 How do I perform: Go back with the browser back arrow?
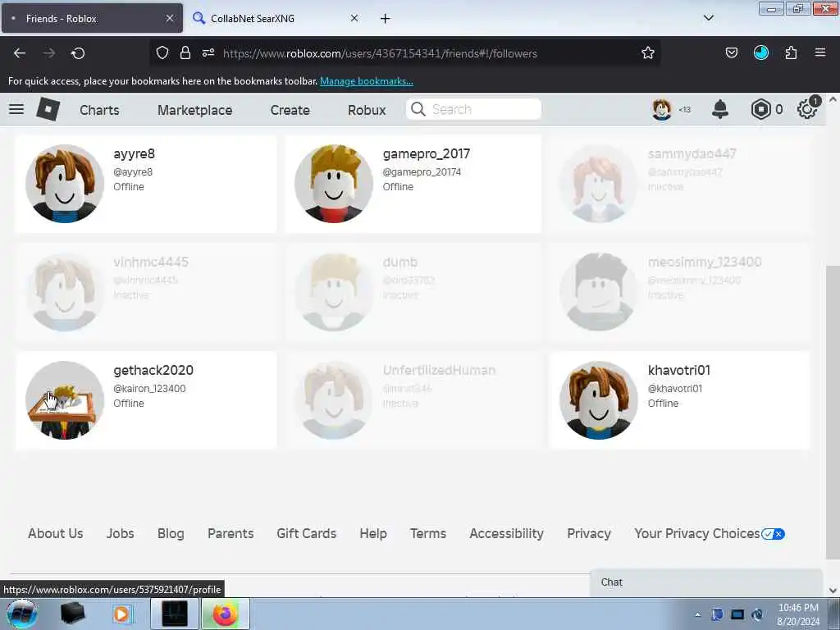(x=20, y=53)
